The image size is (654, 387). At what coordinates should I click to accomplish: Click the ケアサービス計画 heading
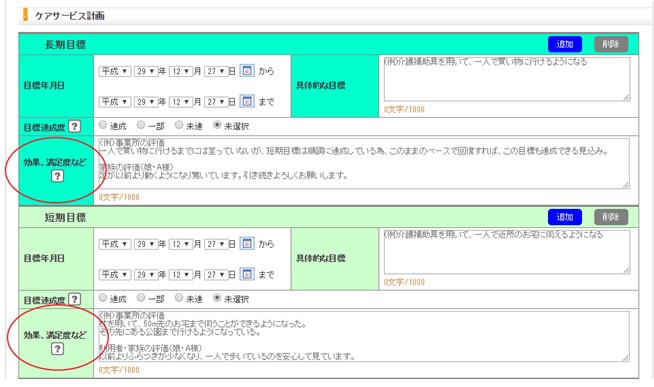70,16
